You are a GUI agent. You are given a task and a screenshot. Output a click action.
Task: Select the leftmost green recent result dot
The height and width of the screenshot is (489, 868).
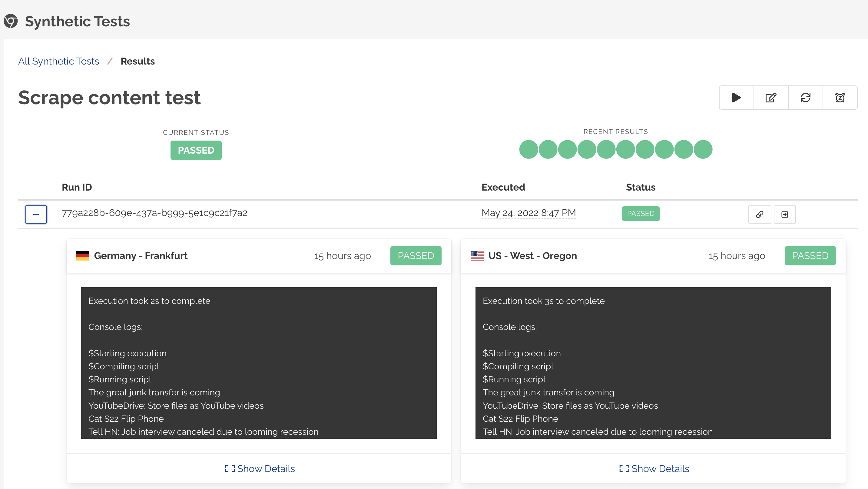(528, 149)
